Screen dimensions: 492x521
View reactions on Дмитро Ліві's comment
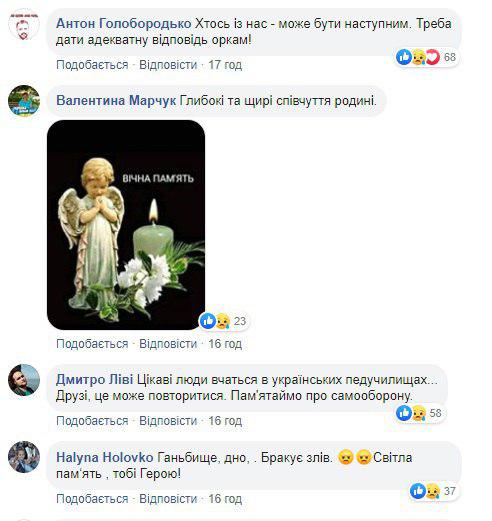(x=419, y=413)
